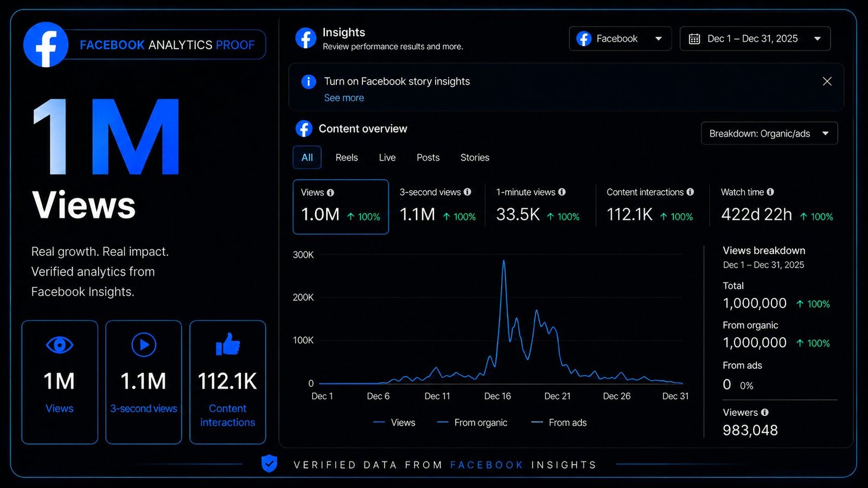Click the calendar icon in date selector
Viewport: 868px width, 488px height.
click(694, 38)
